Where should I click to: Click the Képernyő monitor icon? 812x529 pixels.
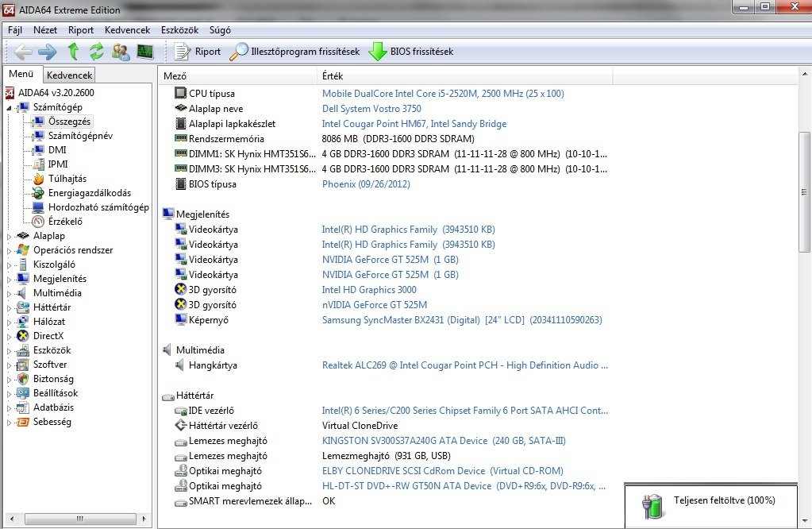180,319
